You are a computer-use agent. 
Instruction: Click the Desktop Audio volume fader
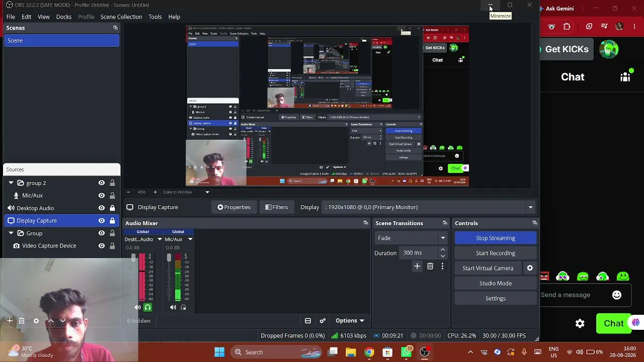tap(133, 258)
